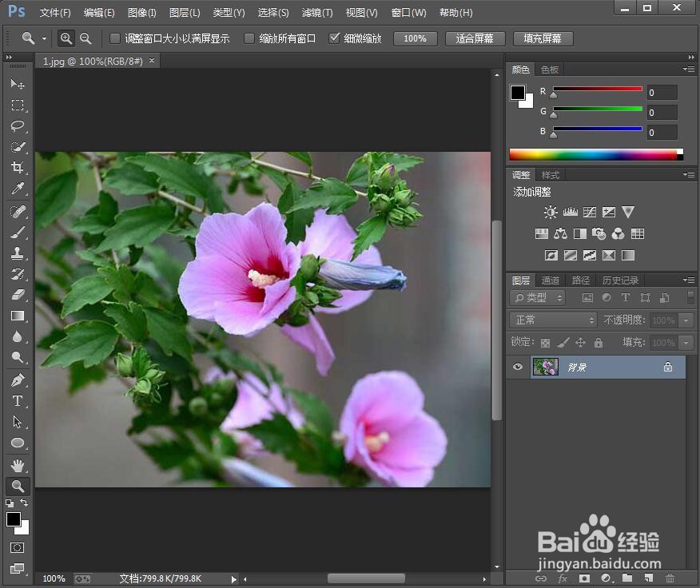Open zoom tool preset picker arrow
This screenshot has height=588, width=700.
coord(44,38)
